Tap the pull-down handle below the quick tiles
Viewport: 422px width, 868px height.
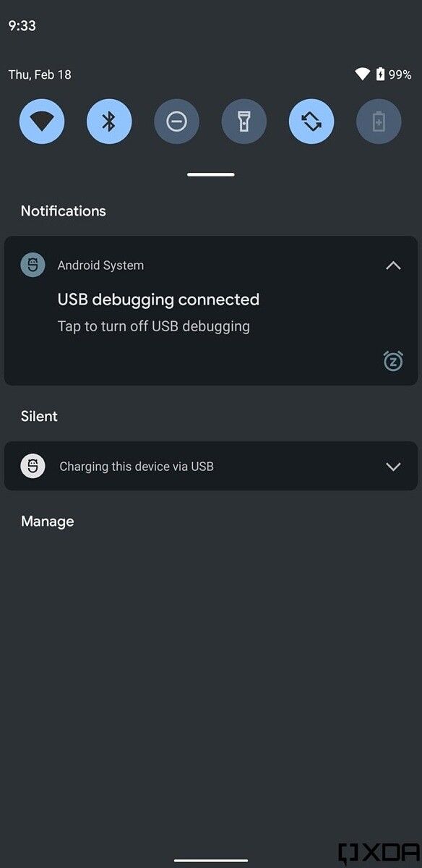[210, 174]
